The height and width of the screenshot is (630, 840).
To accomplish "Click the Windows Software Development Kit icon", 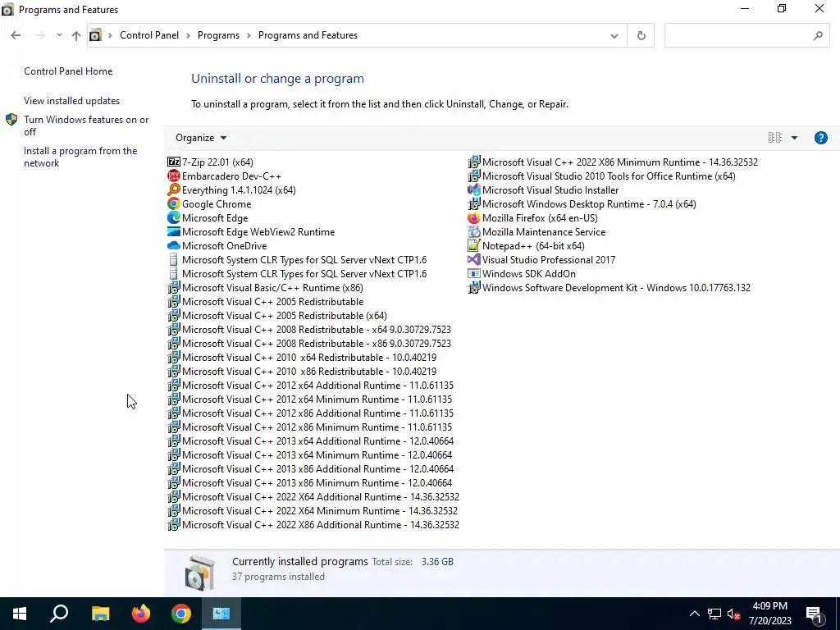I will click(x=473, y=287).
